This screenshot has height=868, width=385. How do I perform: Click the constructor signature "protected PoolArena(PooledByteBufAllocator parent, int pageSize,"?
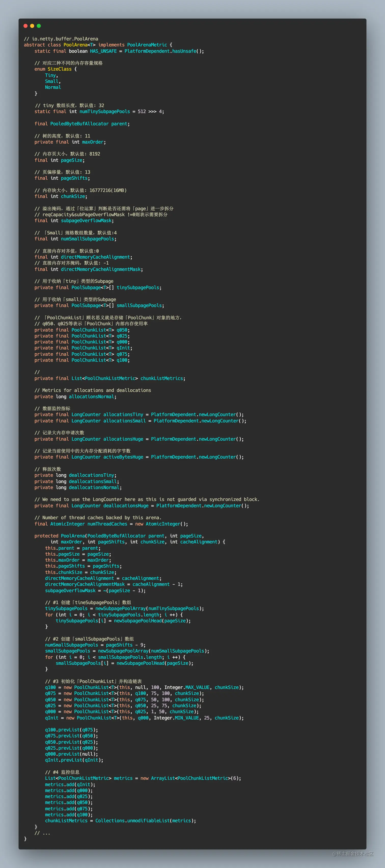tap(119, 536)
